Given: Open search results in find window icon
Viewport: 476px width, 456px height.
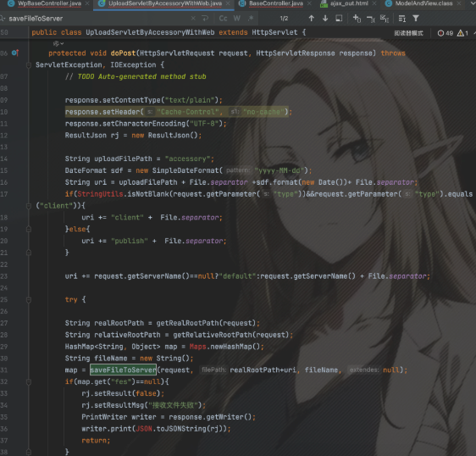Looking at the screenshot, I should point(339,19).
